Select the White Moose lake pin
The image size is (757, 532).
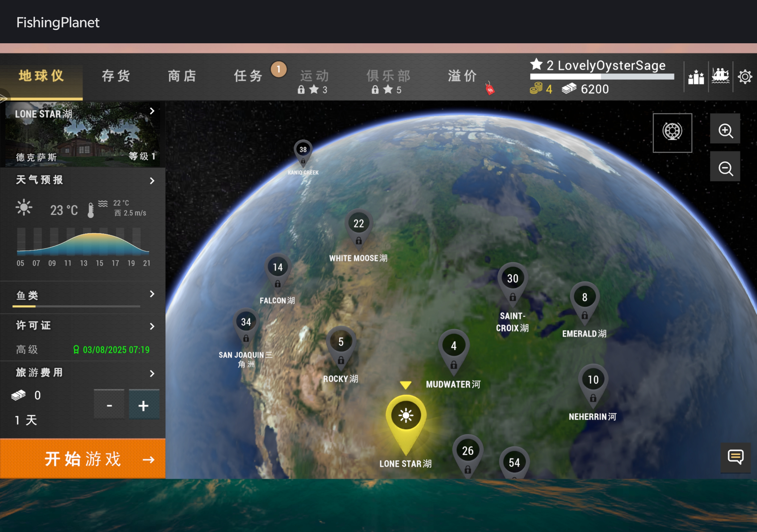(x=359, y=230)
